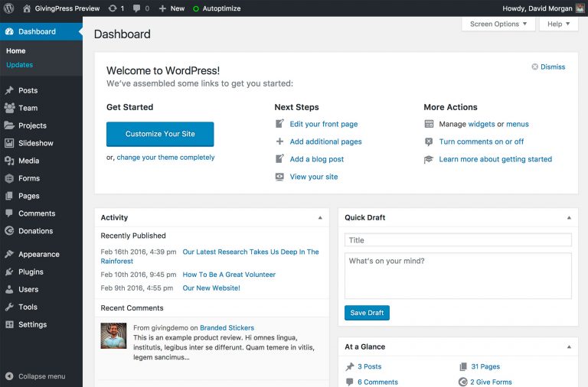
Task: Click the Media icon in sidebar
Action: click(9, 161)
